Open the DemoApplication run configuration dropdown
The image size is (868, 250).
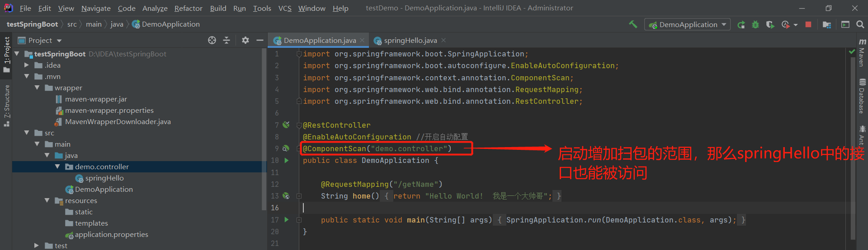pyautogui.click(x=688, y=25)
